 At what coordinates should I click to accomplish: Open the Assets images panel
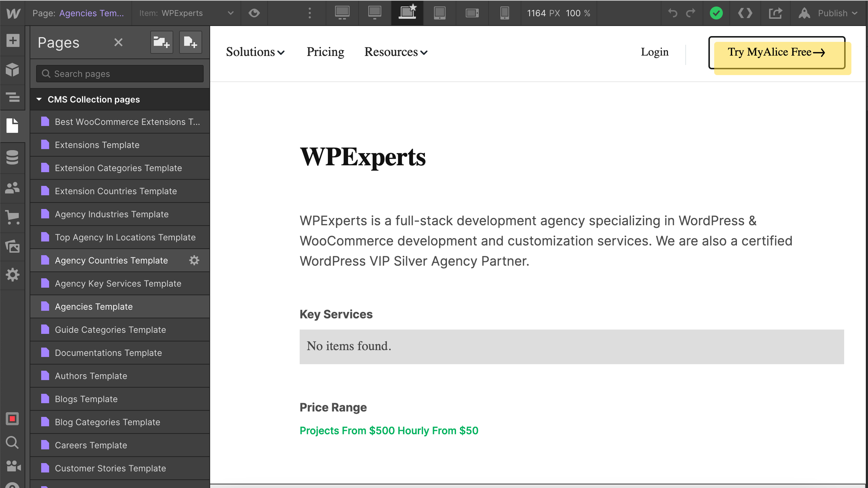(x=13, y=247)
